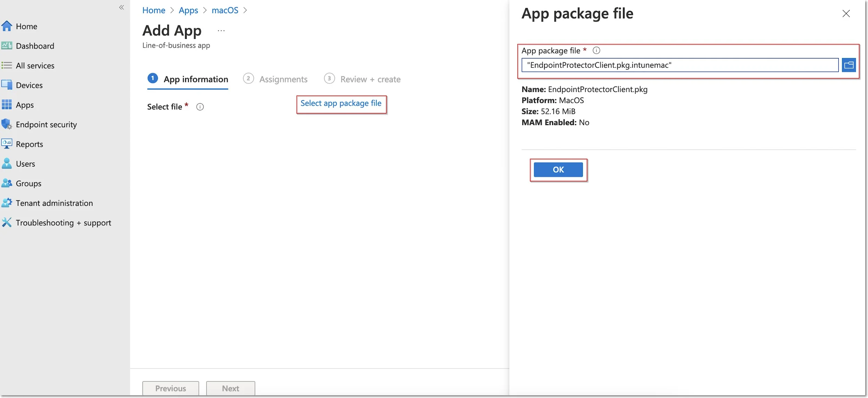Click the Devices monitor icon
This screenshot has width=868, height=398.
pyautogui.click(x=7, y=85)
